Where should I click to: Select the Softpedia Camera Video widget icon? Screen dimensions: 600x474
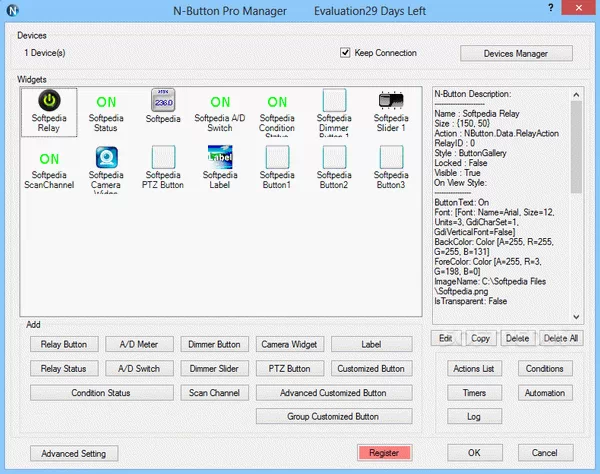point(106,159)
